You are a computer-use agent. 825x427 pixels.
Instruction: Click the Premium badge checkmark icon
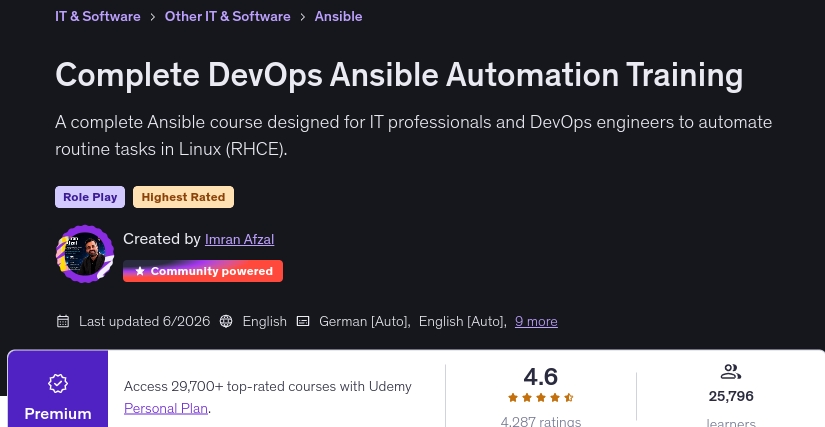(58, 383)
